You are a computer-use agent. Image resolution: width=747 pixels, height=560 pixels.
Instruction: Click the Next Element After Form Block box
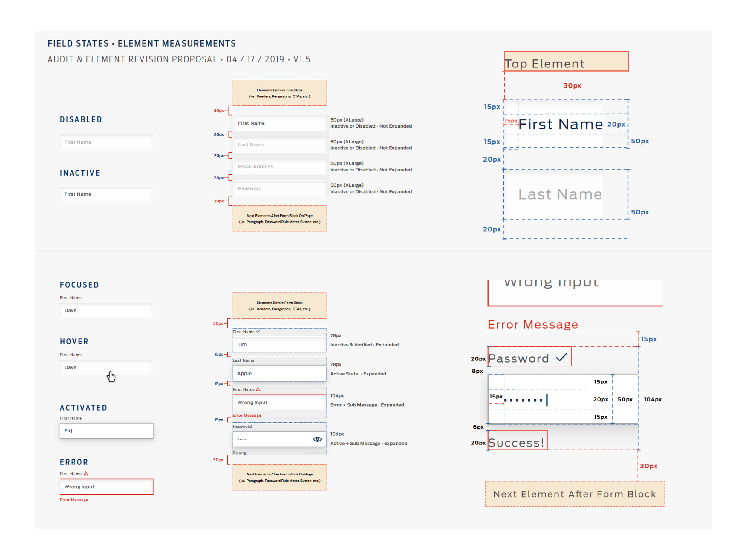click(x=574, y=494)
